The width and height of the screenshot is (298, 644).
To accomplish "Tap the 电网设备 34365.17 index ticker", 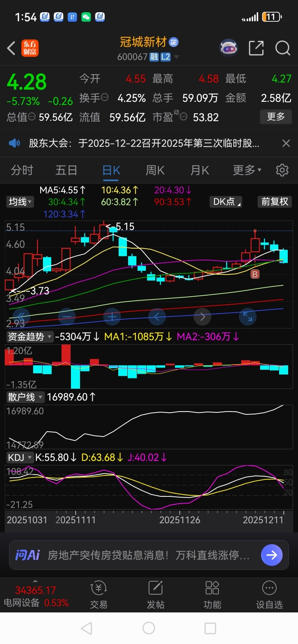I will (x=36, y=596).
